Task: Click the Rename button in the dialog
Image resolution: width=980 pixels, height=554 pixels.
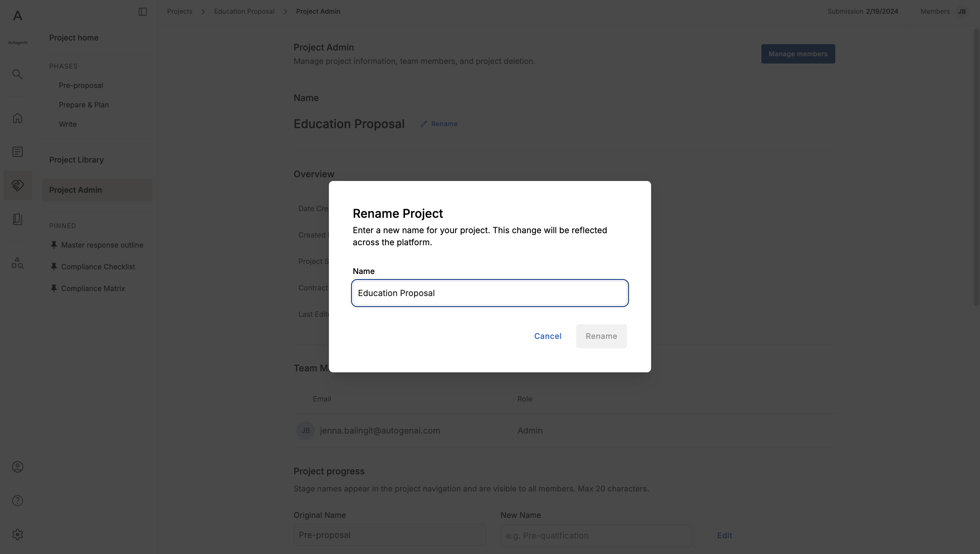Action: click(x=601, y=336)
